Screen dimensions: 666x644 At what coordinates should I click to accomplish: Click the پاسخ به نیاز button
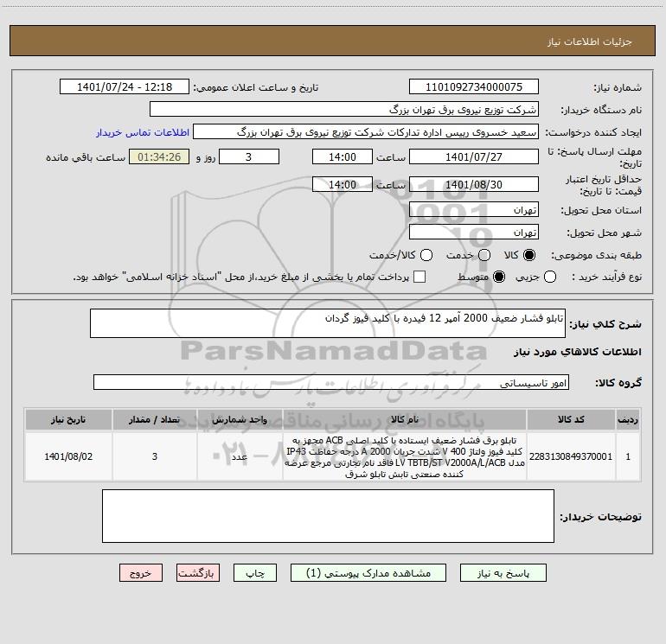pos(503,573)
